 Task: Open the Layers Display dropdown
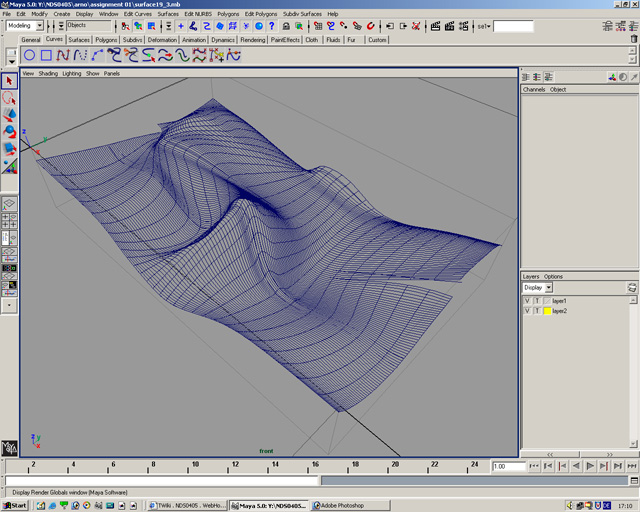(549, 287)
